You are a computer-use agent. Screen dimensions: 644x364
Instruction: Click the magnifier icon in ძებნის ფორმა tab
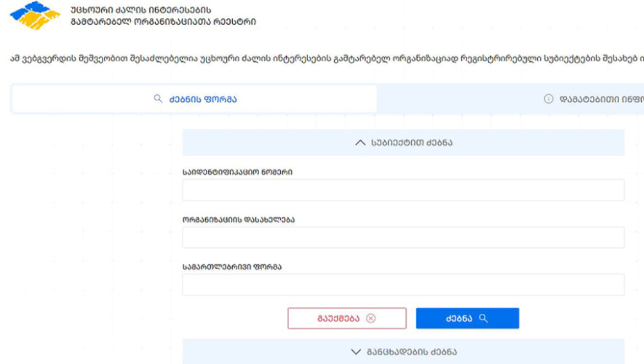pyautogui.click(x=158, y=99)
